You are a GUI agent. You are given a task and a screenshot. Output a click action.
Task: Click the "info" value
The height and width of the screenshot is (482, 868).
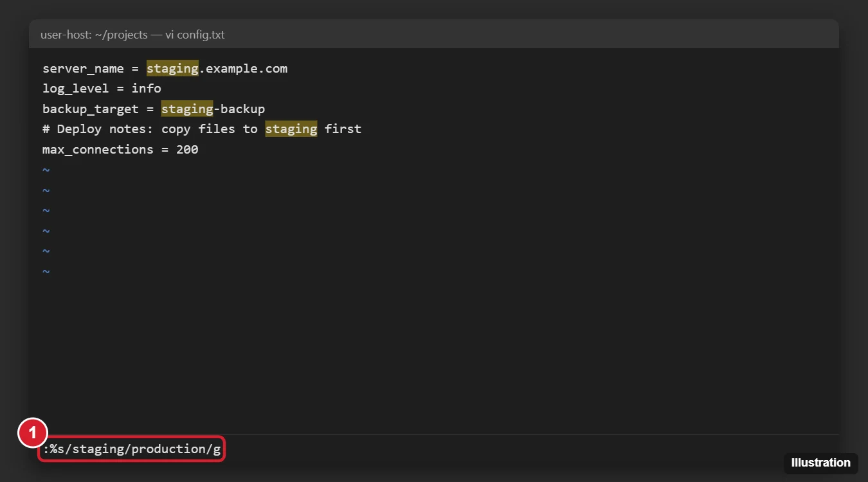point(147,89)
